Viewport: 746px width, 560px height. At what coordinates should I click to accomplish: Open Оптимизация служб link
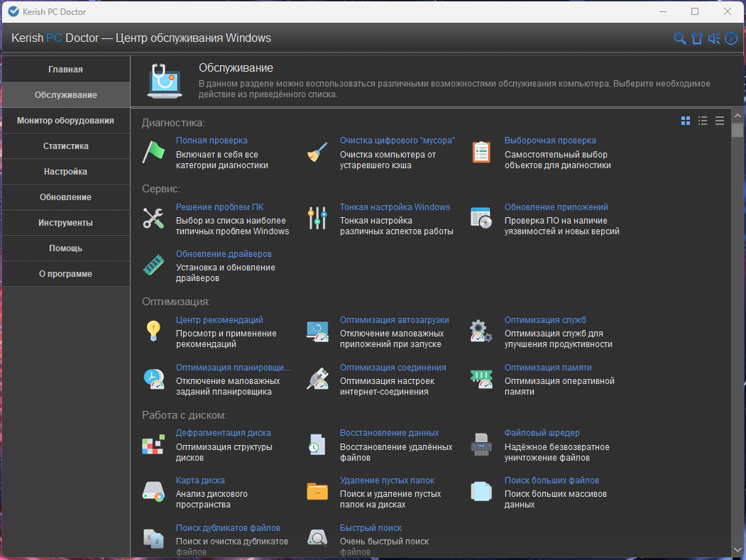coord(545,320)
